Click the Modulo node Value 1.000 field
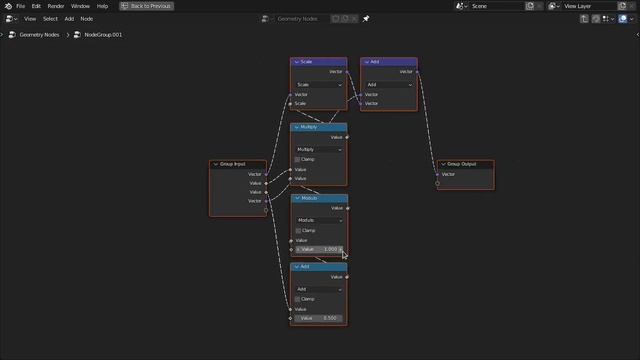Image resolution: width=640 pixels, height=360 pixels. pyautogui.click(x=320, y=249)
